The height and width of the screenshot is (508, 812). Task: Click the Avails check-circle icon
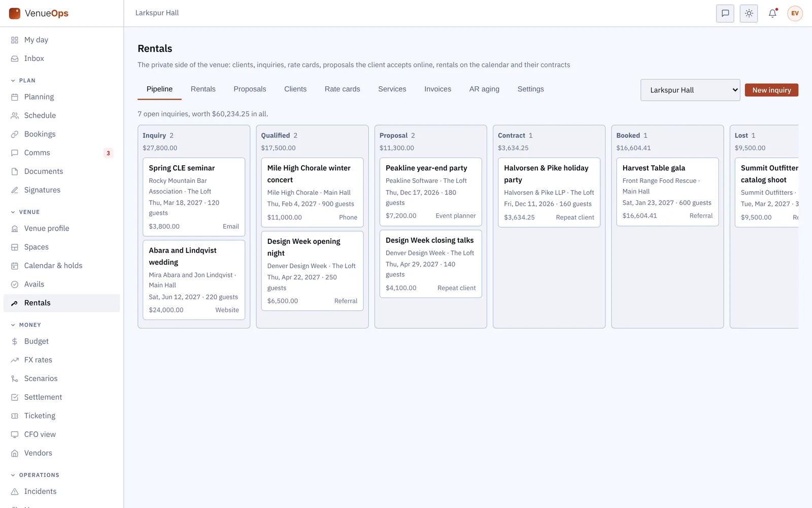click(15, 284)
